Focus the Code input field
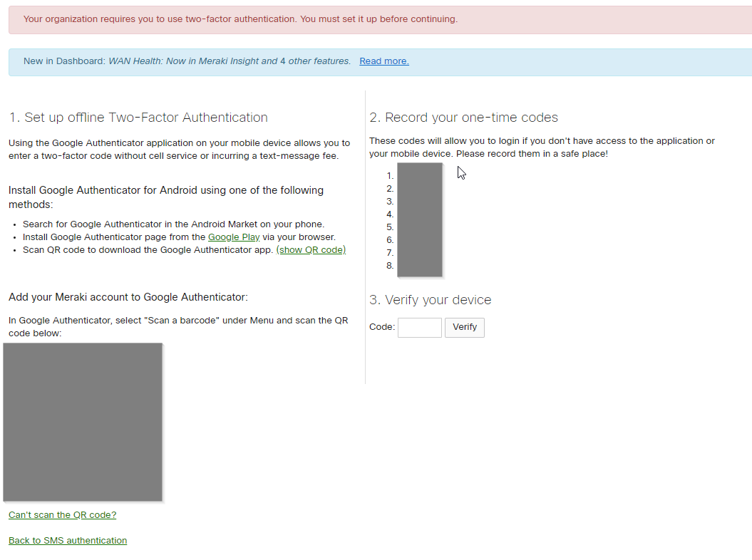Viewport: 752px width, 560px height. tap(419, 328)
